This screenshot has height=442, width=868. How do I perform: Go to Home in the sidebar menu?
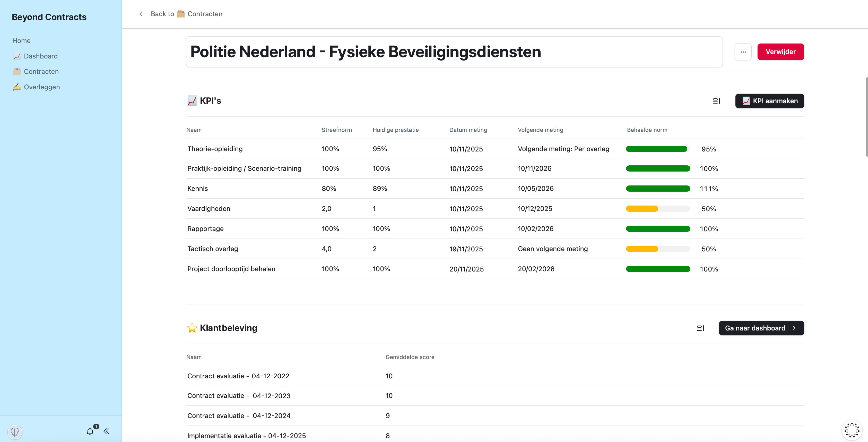[x=21, y=40]
